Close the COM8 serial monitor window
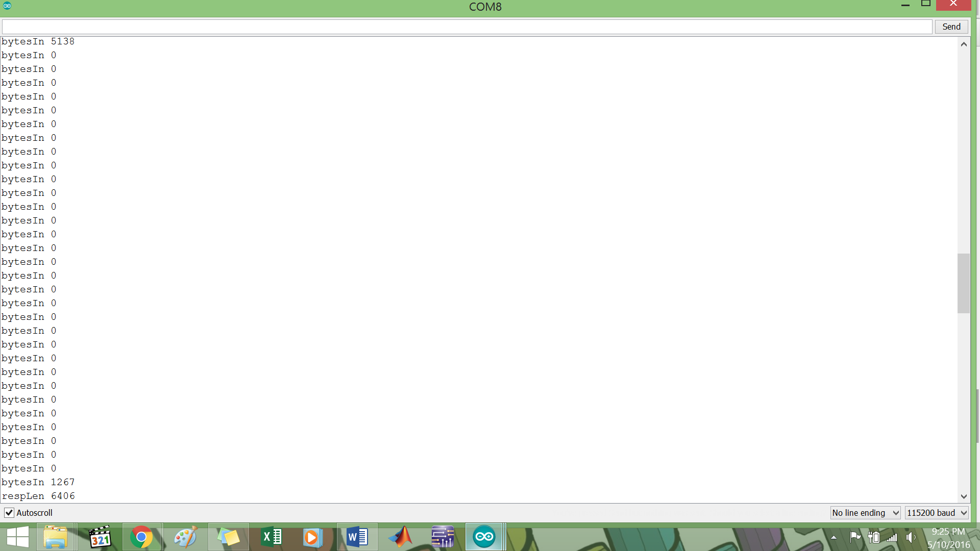 pyautogui.click(x=953, y=5)
